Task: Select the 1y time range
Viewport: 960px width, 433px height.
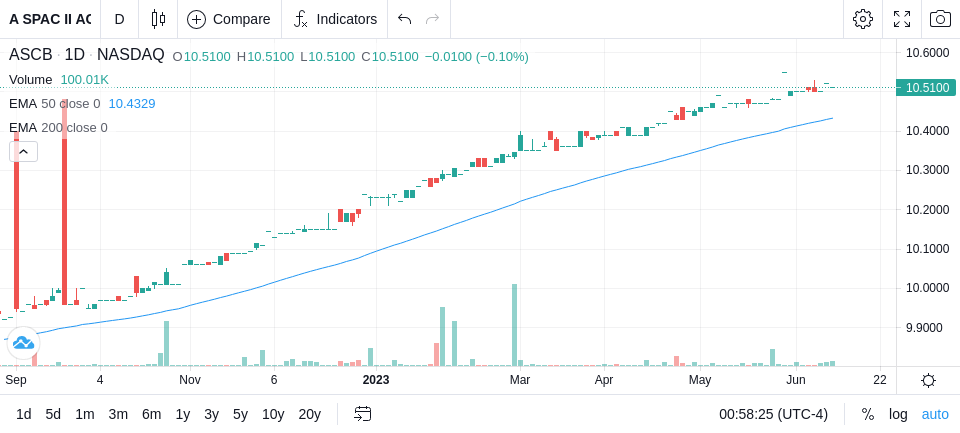Action: tap(182, 414)
